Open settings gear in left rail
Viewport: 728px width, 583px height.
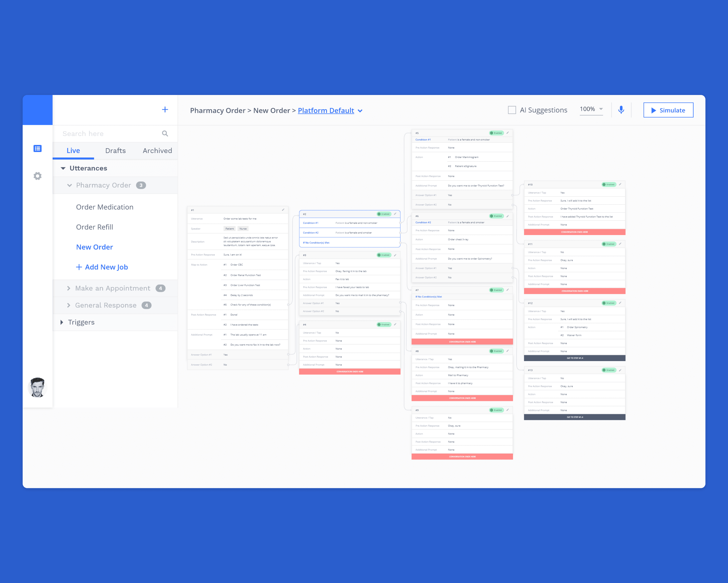37,176
